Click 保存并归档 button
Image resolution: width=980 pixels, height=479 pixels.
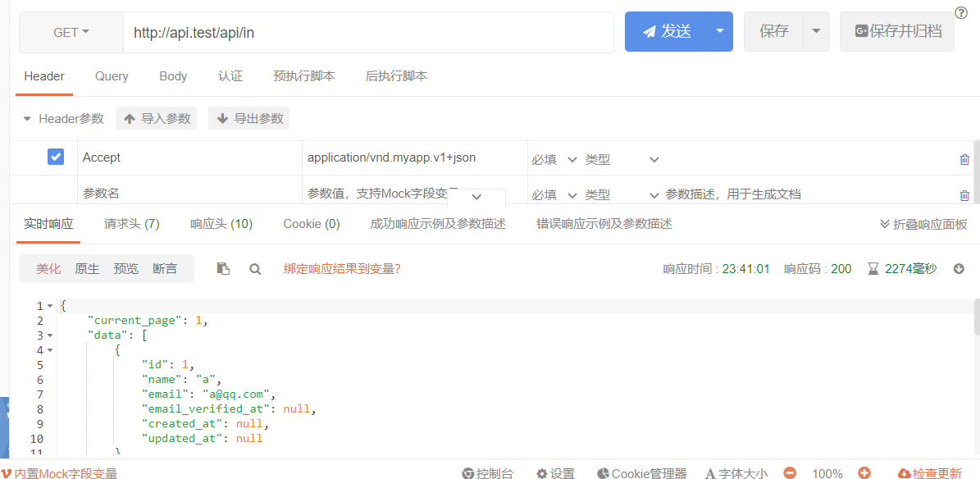coord(897,31)
